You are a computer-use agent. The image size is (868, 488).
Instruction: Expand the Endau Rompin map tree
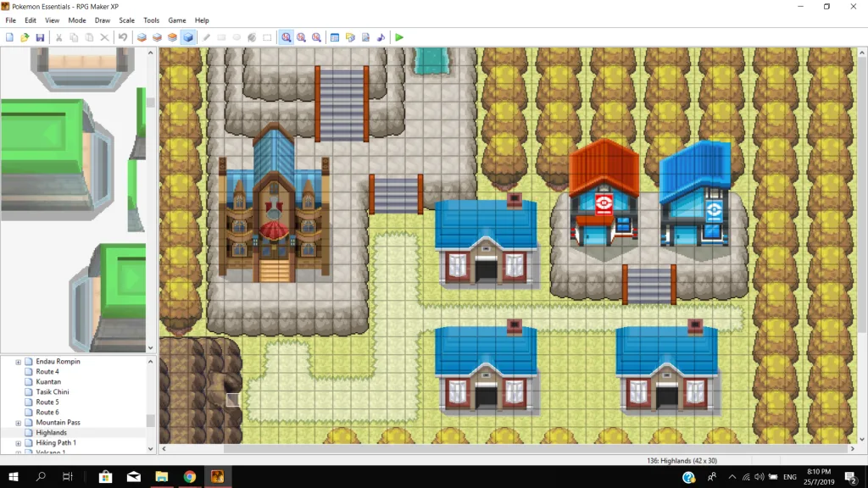18,362
